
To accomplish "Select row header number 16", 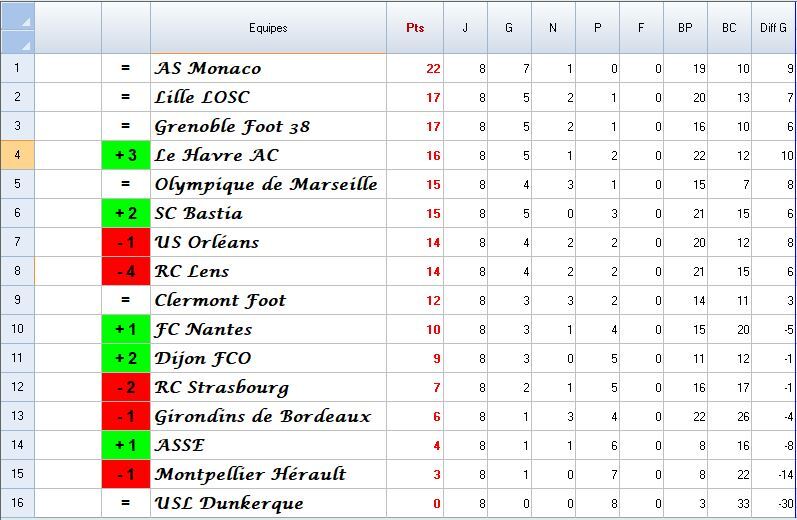I will (17, 503).
